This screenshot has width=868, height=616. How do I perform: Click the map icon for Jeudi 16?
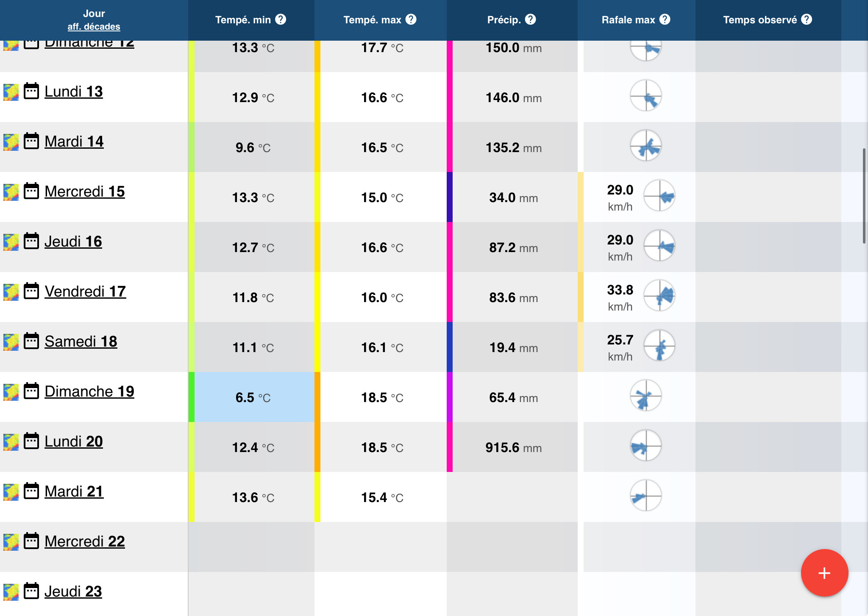[x=11, y=242]
